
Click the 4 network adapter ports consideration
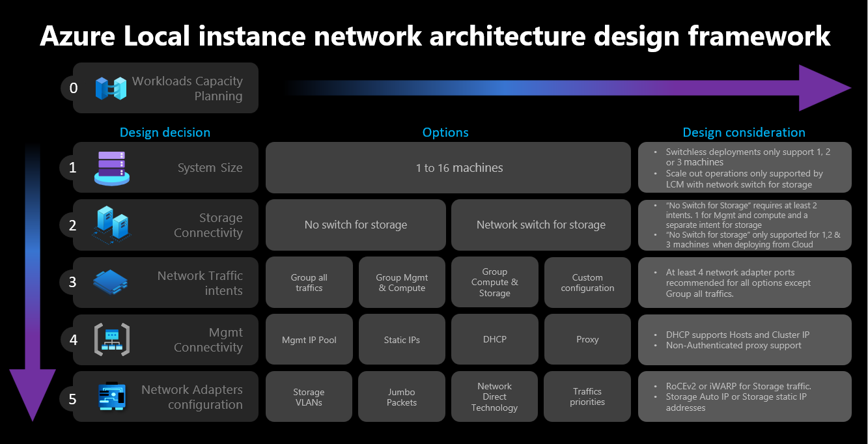pyautogui.click(x=738, y=283)
